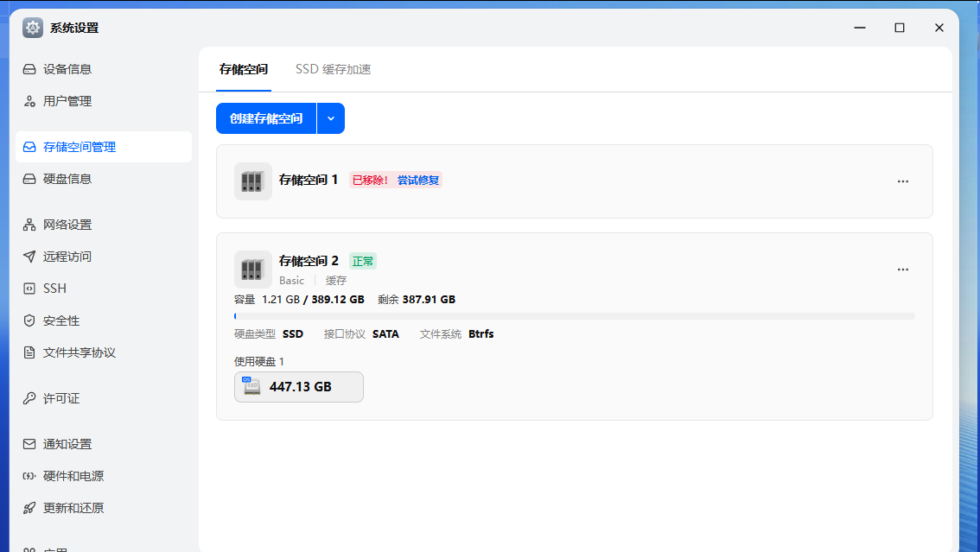Viewport: 980px width, 552px height.
Task: Click the 存储空间 1 title
Action: click(x=309, y=180)
